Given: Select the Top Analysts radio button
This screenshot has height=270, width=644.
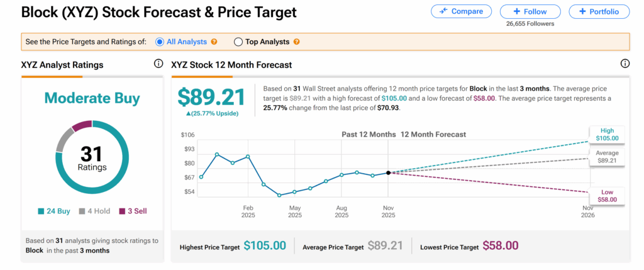Looking at the screenshot, I should point(238,42).
